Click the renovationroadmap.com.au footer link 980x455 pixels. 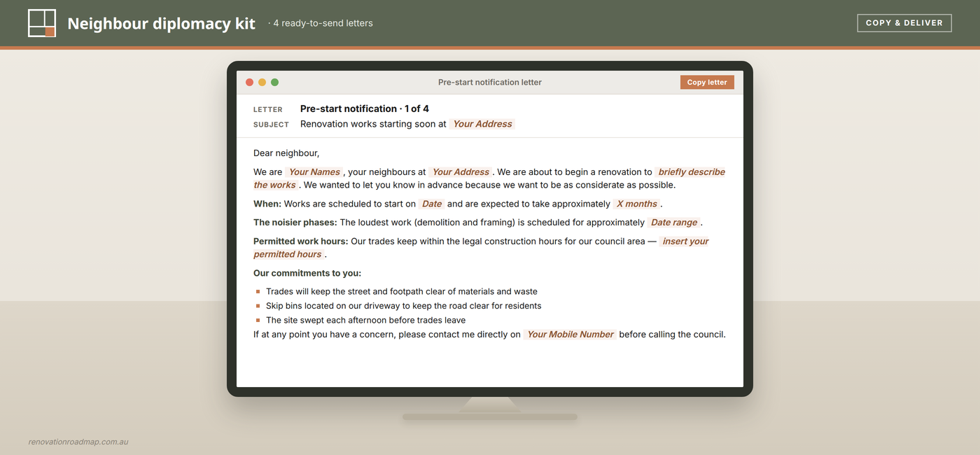point(78,442)
